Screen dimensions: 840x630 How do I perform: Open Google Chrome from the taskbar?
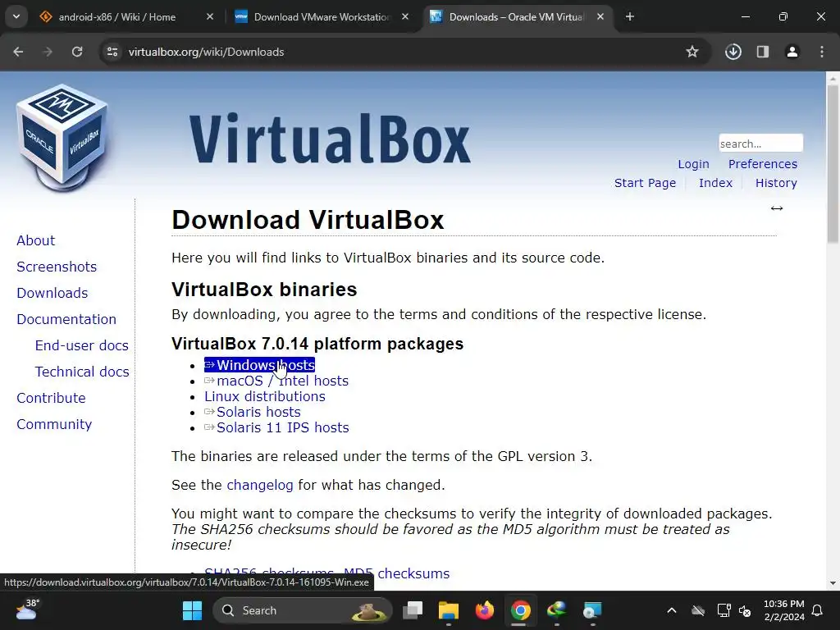pyautogui.click(x=520, y=610)
